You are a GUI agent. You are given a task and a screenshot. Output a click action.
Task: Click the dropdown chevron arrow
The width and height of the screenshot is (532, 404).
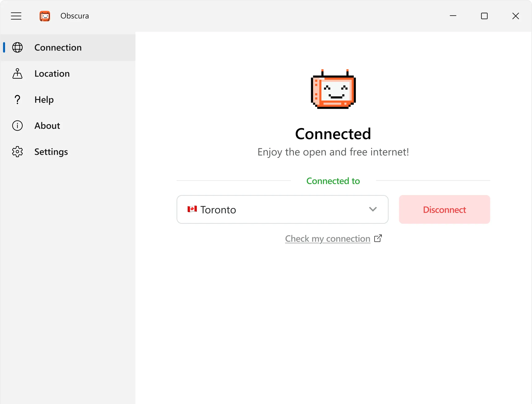[x=373, y=209]
